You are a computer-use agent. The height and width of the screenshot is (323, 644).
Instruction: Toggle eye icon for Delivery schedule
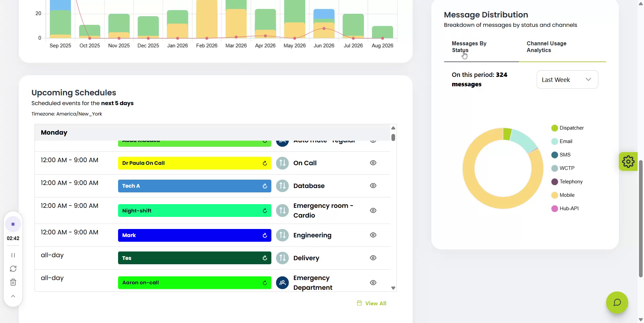coord(373,258)
